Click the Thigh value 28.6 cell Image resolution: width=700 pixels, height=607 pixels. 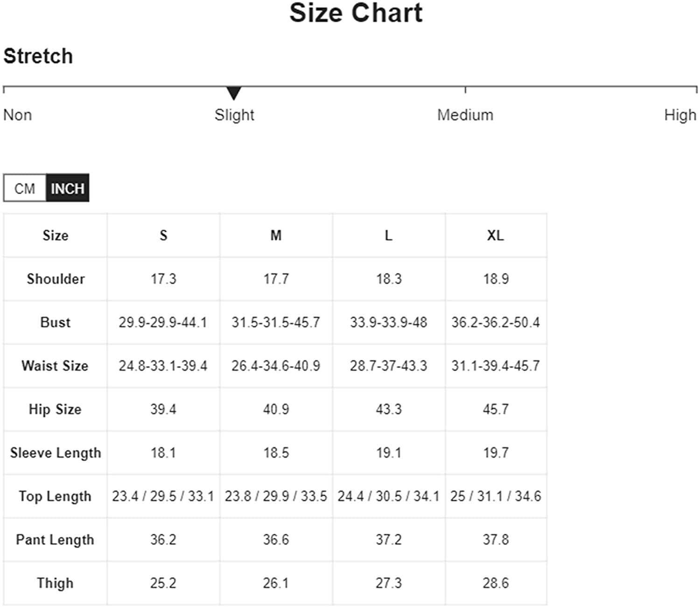(496, 583)
